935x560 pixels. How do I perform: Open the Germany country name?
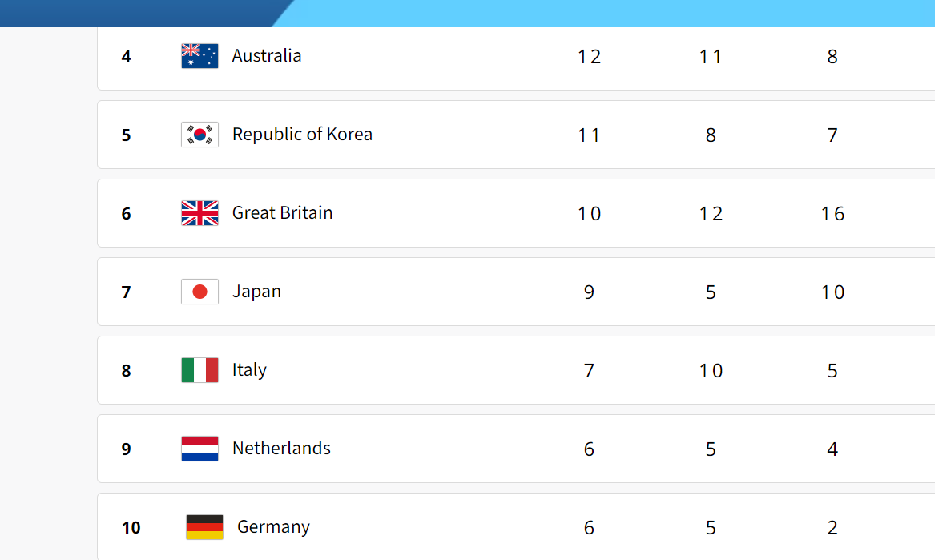[x=274, y=527]
